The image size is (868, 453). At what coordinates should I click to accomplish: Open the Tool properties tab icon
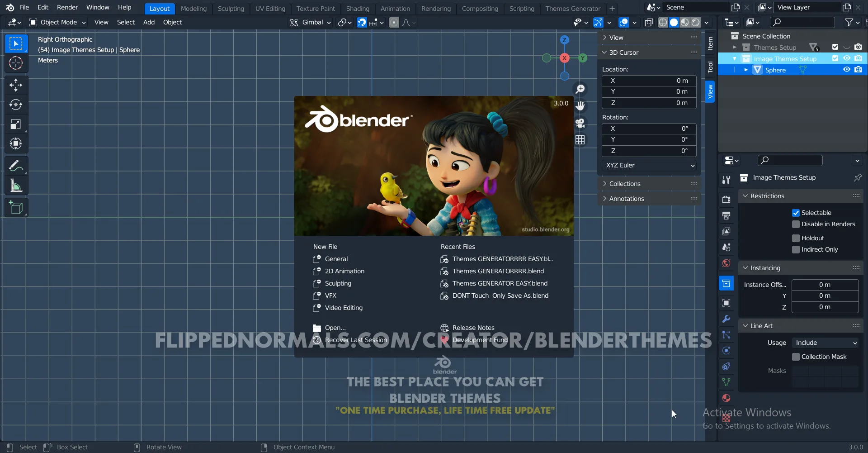pos(726,180)
